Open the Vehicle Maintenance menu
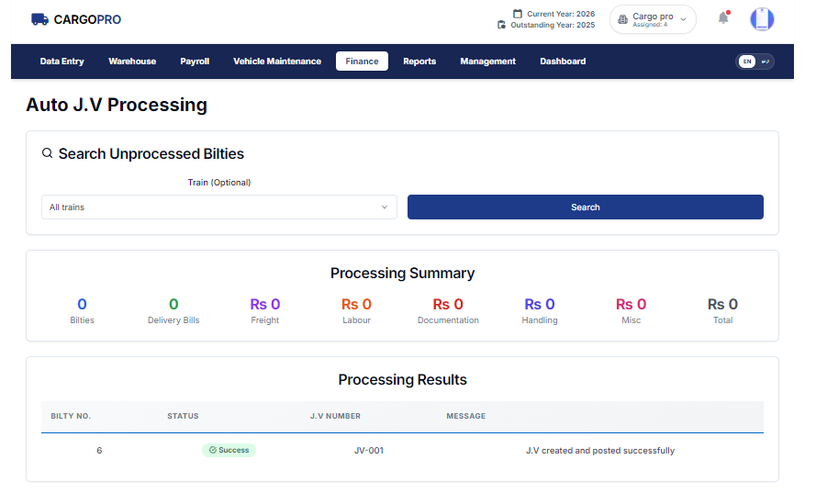This screenshot has height=504, width=827. point(277,62)
